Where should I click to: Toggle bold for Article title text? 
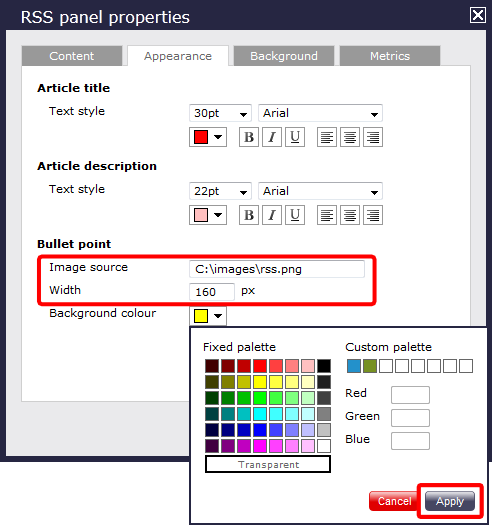pyautogui.click(x=249, y=137)
